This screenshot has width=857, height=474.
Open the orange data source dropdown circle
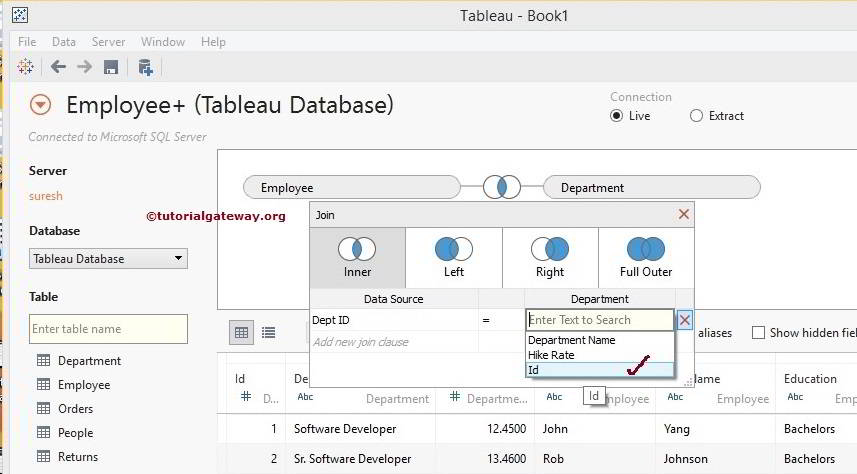(40, 104)
